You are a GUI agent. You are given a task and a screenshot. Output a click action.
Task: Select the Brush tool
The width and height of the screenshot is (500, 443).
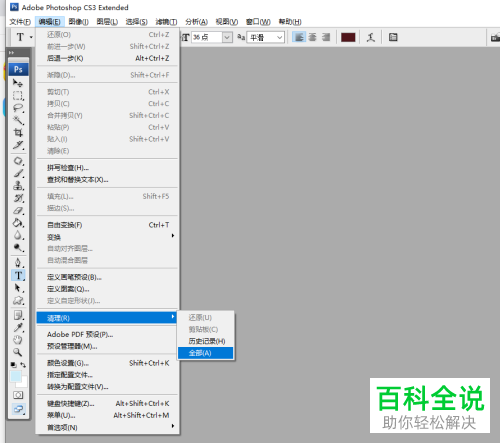tap(18, 173)
